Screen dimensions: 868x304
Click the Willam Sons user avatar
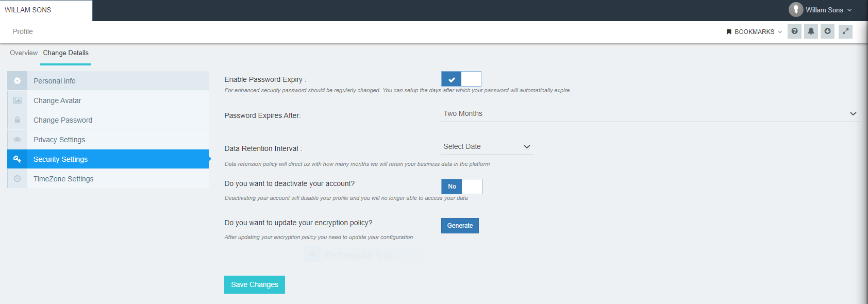[x=796, y=10]
